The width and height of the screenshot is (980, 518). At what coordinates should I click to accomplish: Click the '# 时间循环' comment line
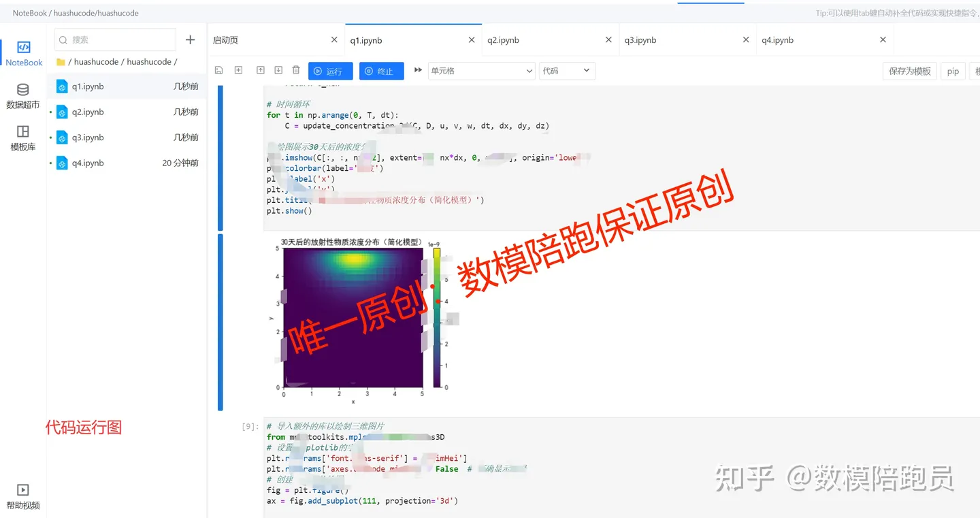coord(289,104)
